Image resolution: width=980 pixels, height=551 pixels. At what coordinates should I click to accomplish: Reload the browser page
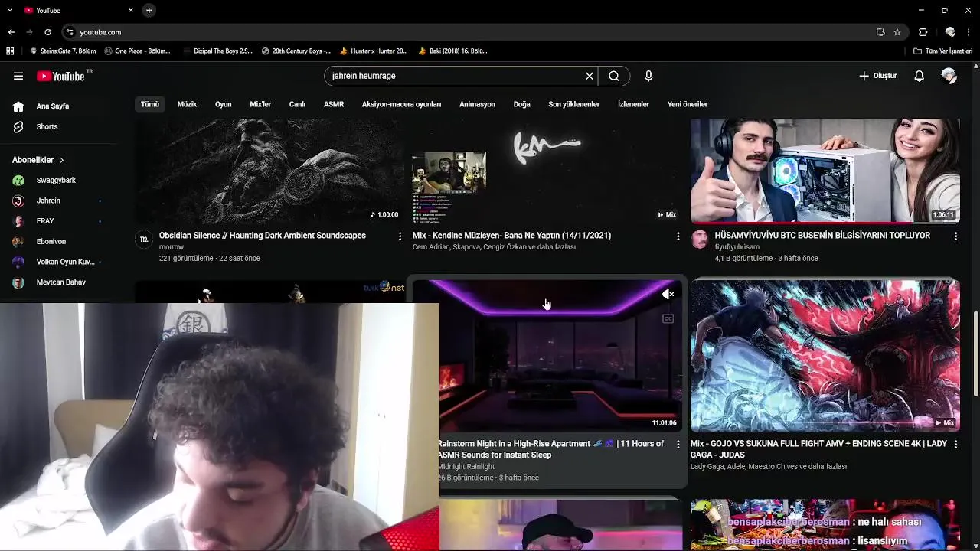47,32
